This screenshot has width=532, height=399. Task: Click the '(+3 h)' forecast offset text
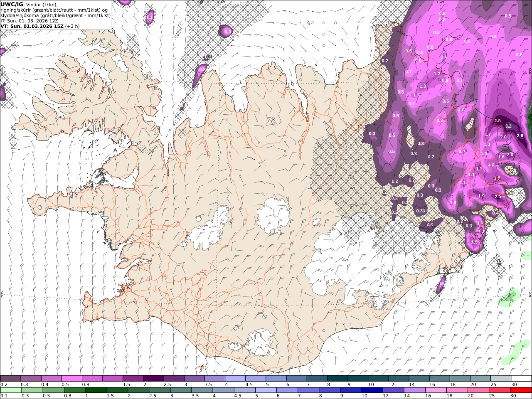[72, 26]
